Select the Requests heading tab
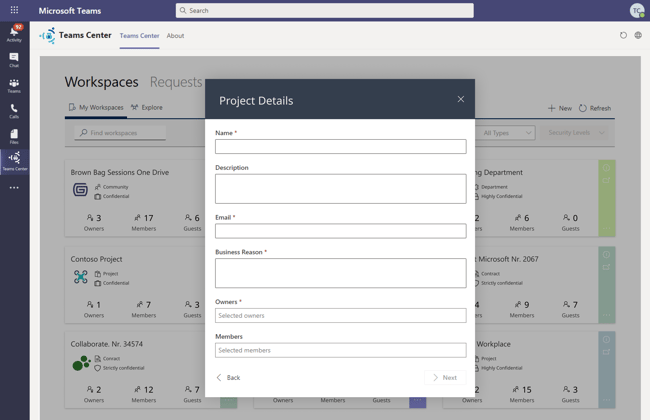Viewport: 650px width, 420px height. tap(176, 82)
